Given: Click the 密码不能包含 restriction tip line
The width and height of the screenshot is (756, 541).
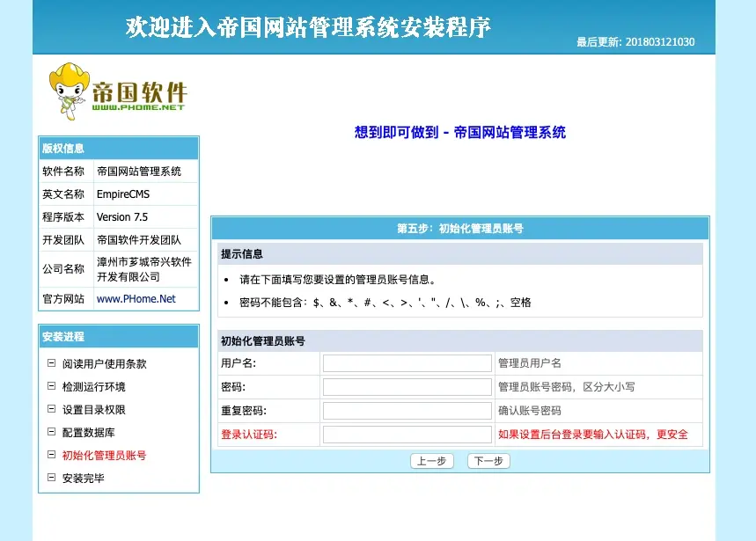Looking at the screenshot, I should pos(385,303).
